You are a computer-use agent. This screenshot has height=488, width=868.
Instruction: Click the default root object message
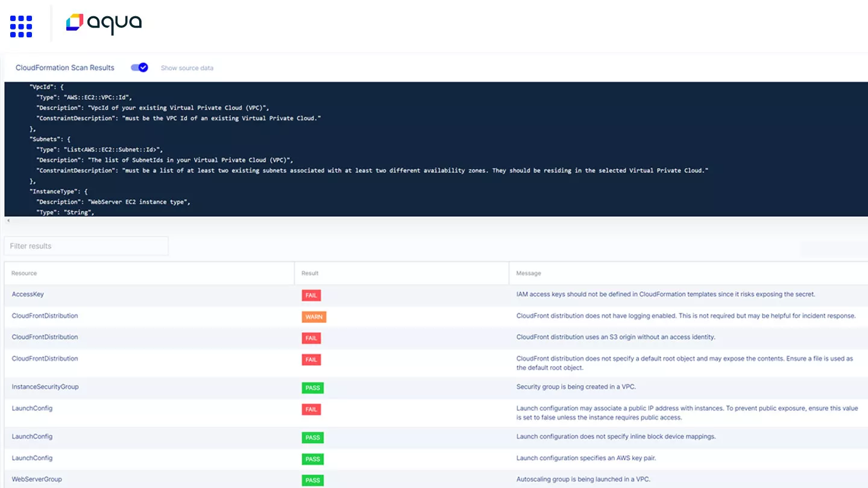point(685,363)
